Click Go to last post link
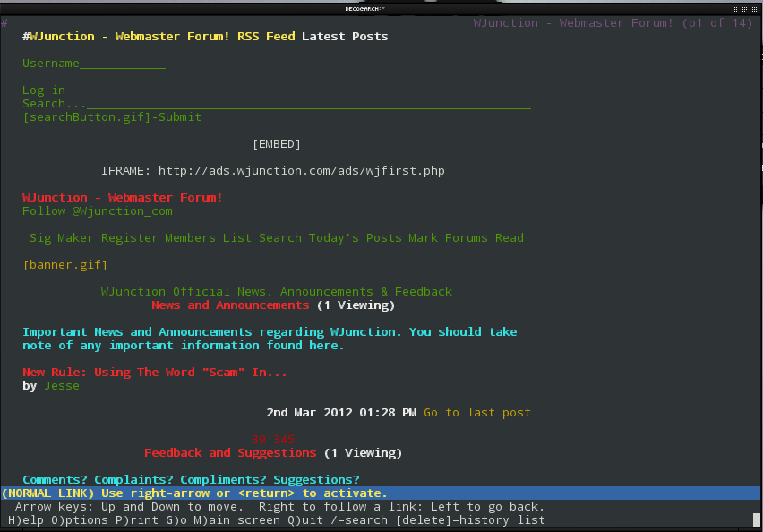Viewport: 763px width, 532px height. click(476, 413)
